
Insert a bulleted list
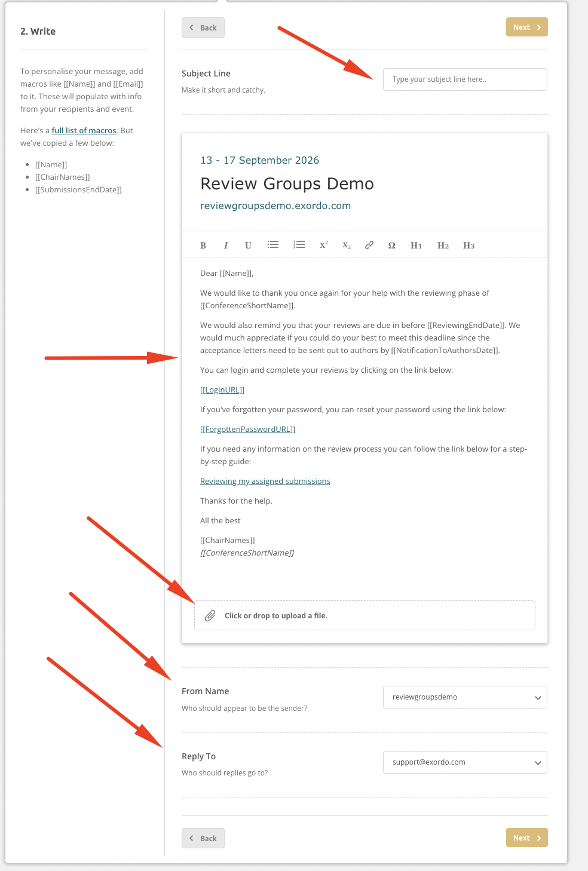(x=273, y=245)
